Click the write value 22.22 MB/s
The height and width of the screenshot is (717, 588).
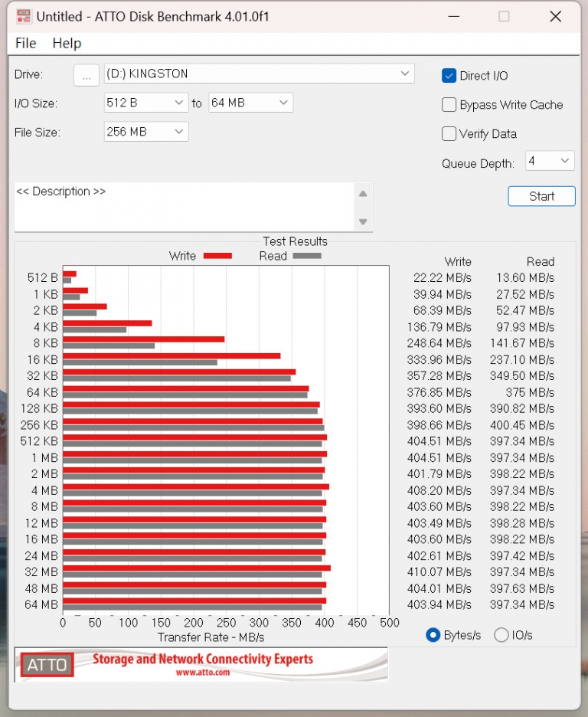tap(443, 278)
